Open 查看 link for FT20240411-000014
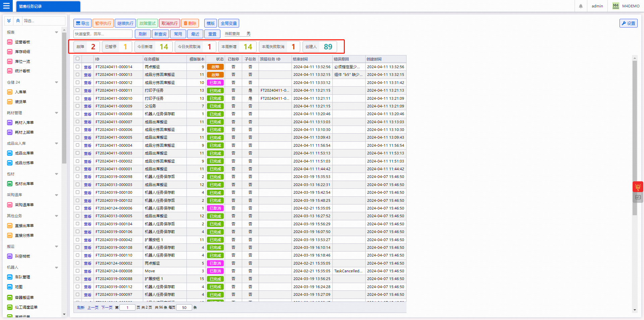The height and width of the screenshot is (320, 644). [x=88, y=67]
